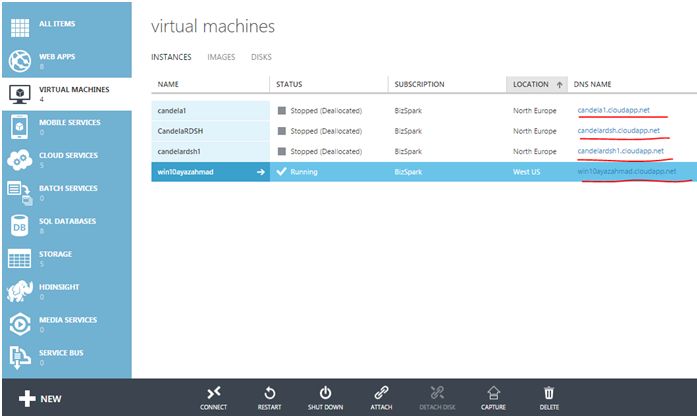Click the running checkmark status icon
Screen dimensions: 697x418
tap(281, 171)
